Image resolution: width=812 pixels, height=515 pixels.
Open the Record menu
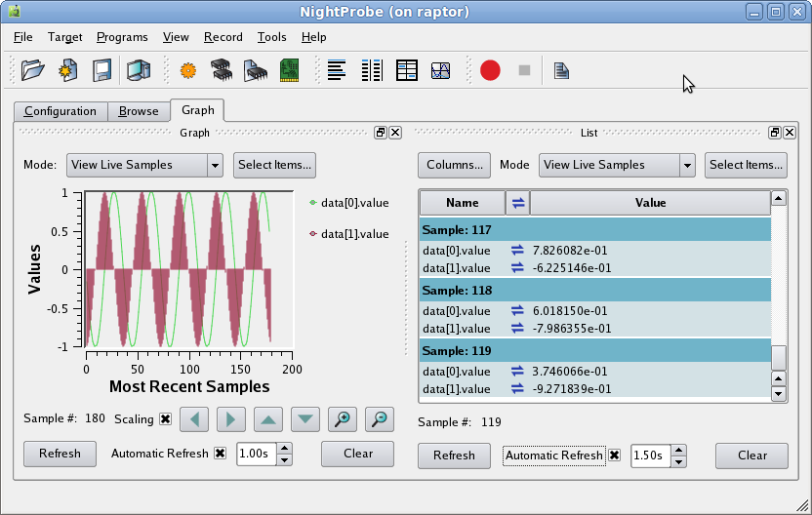click(223, 37)
